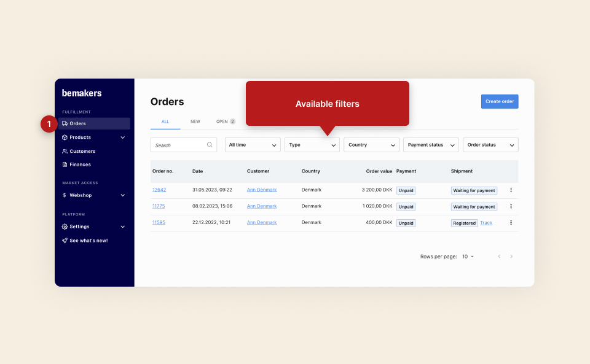The width and height of the screenshot is (590, 364).
Task: Click the bemakers logo
Action: pyautogui.click(x=82, y=93)
